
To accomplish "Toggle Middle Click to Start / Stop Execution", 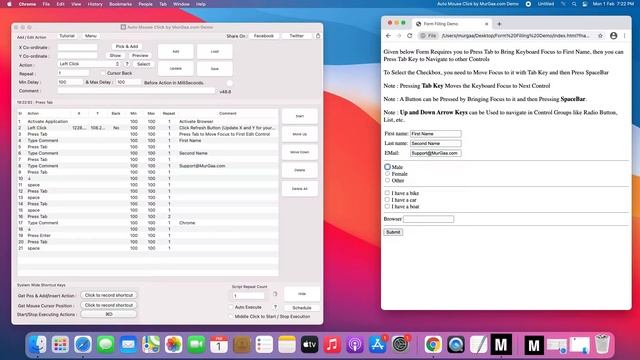I will 231,316.
